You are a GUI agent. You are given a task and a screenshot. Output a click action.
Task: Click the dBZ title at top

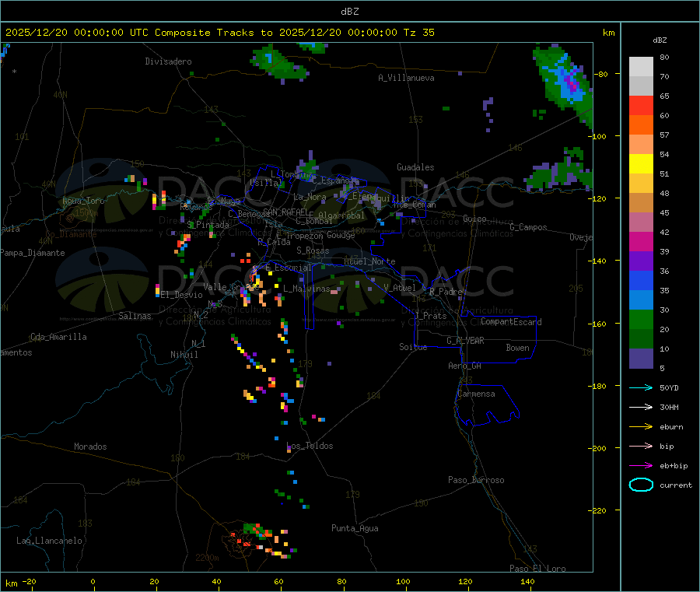coord(349,12)
